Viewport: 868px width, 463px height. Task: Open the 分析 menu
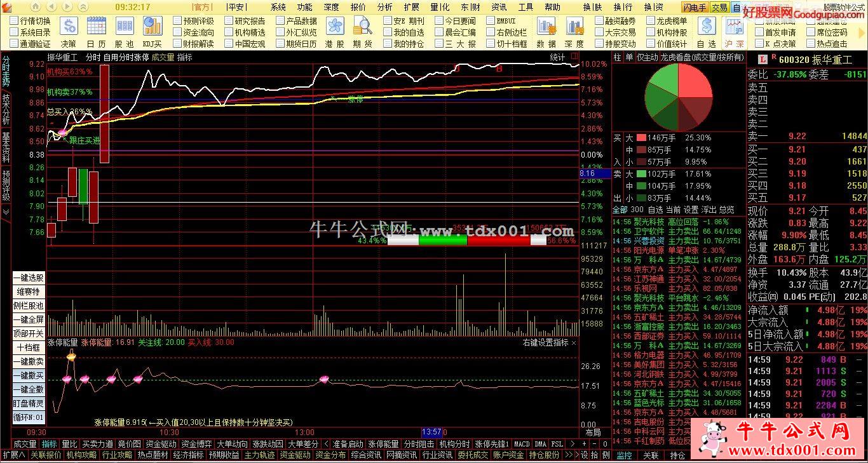pyautogui.click(x=384, y=7)
